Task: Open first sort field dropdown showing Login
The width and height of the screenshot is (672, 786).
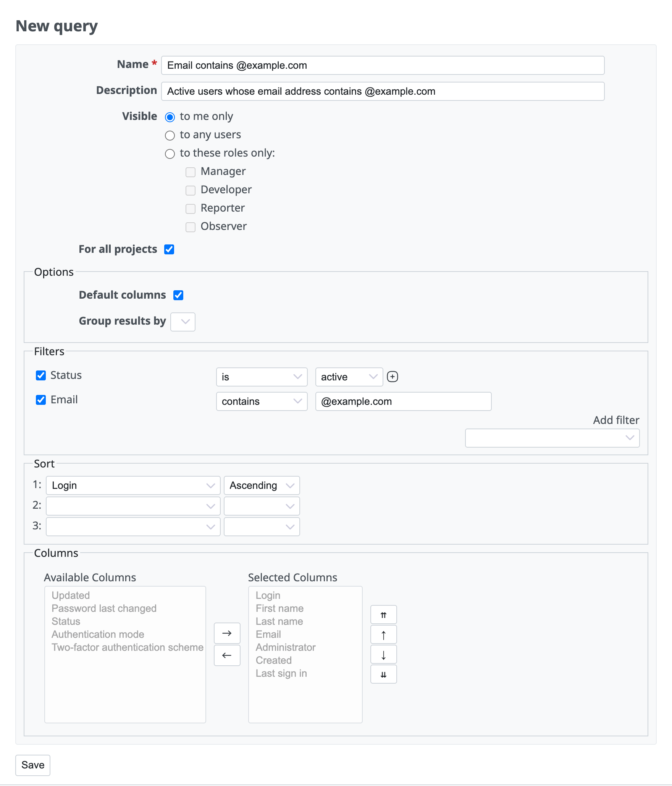Action: (133, 485)
